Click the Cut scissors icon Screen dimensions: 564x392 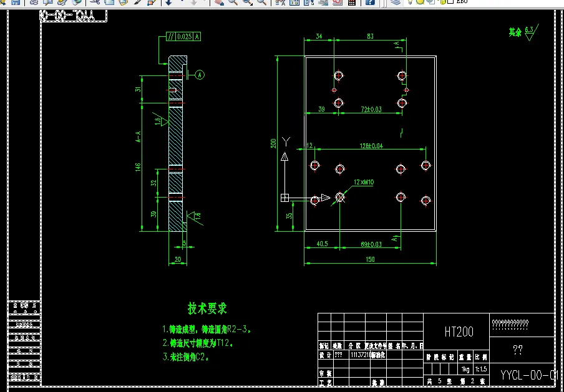coord(95,2)
